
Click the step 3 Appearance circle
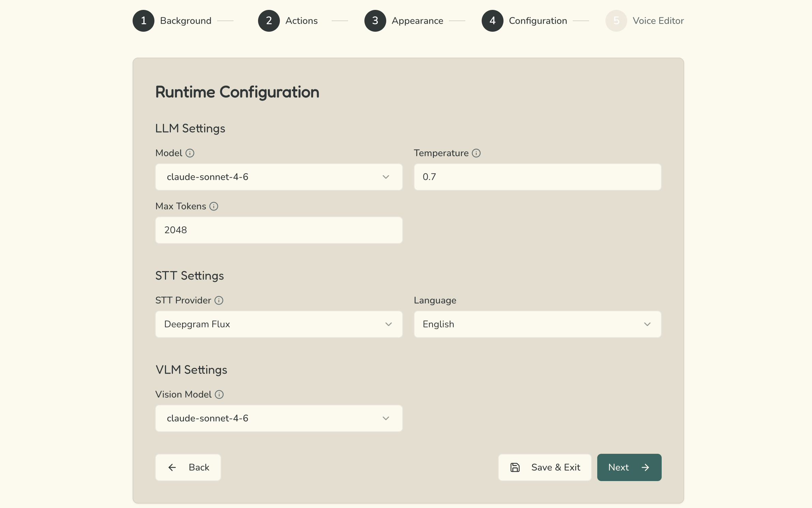tap(375, 21)
